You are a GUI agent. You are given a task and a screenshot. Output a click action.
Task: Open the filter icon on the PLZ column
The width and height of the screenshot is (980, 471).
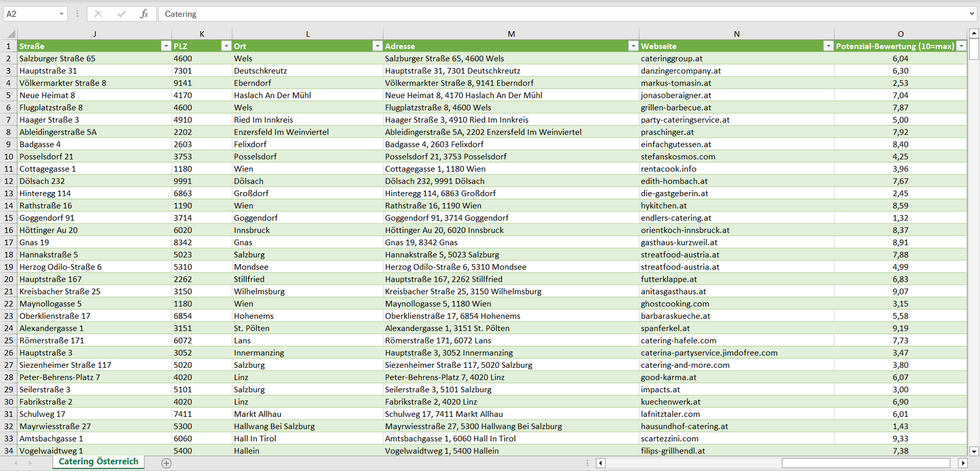pos(226,45)
